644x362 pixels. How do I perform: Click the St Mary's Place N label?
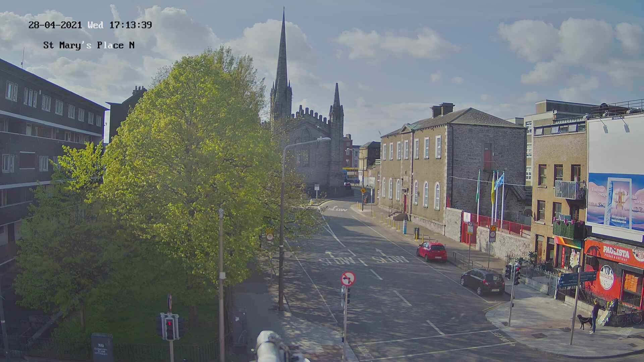pos(89,45)
